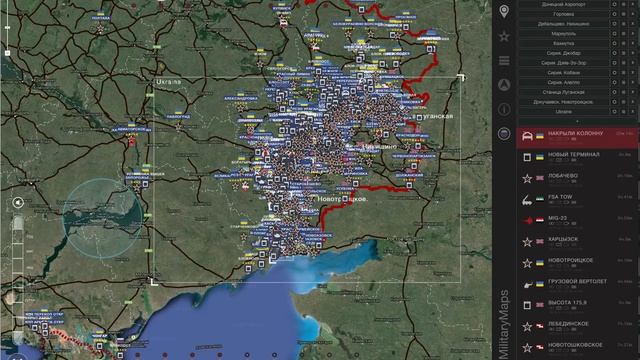Select the Бахмутка map entry

pyautogui.click(x=564, y=43)
